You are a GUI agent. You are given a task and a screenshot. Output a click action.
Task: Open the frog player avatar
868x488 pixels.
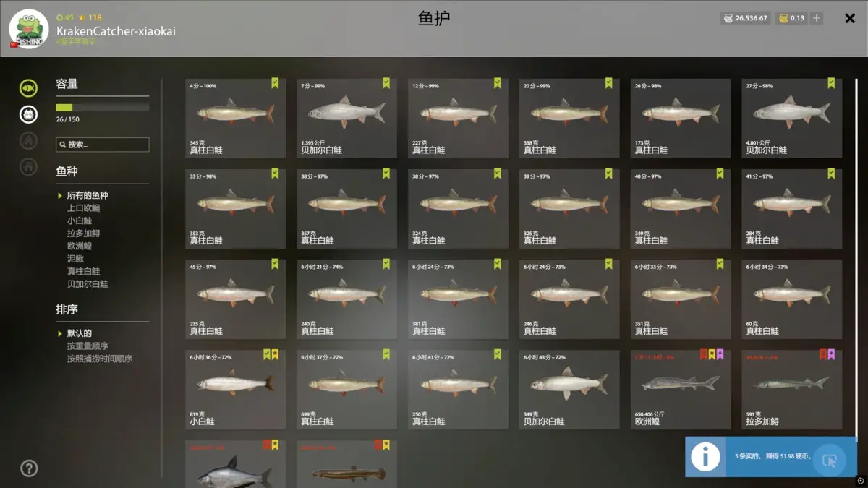click(29, 29)
